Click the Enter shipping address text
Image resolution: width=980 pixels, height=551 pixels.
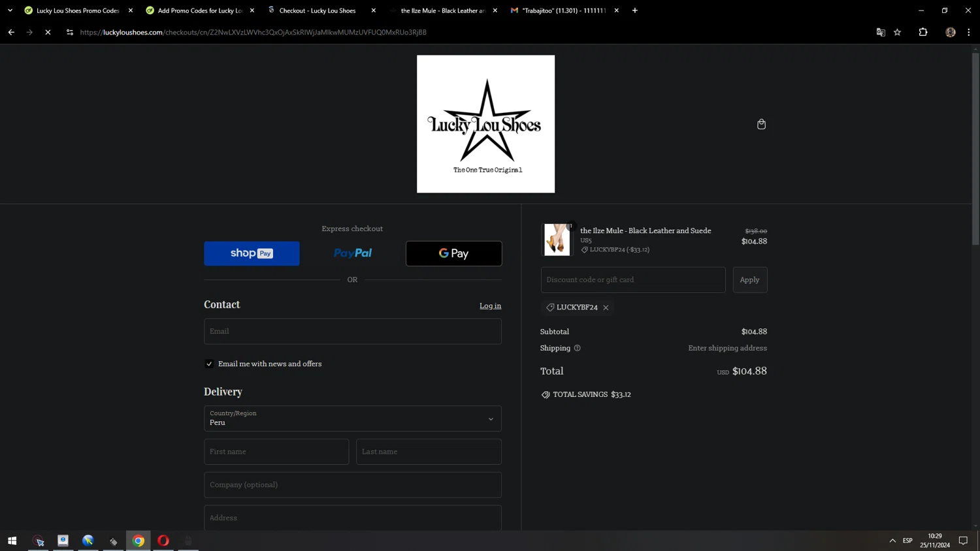click(727, 348)
